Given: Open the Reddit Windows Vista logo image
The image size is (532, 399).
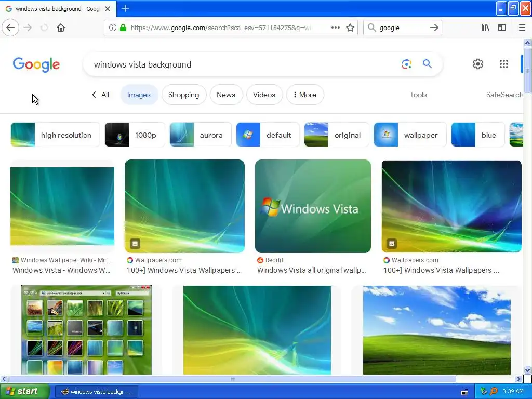Looking at the screenshot, I should 313,206.
